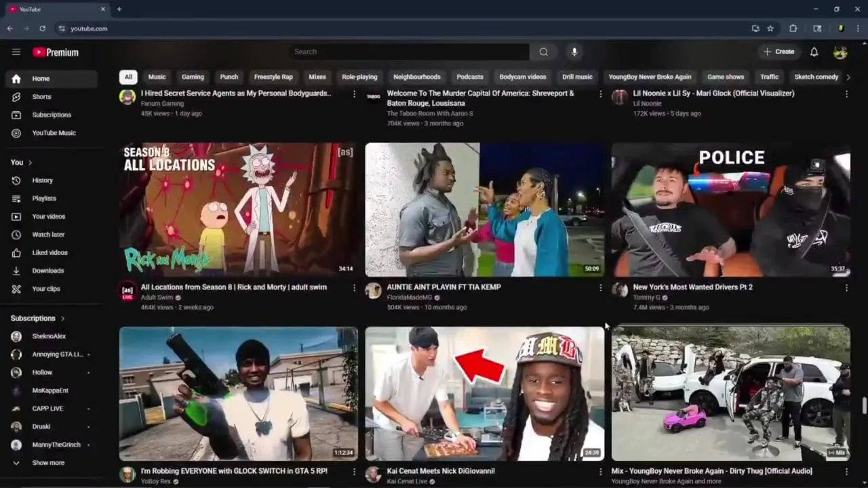The width and height of the screenshot is (868, 488).
Task: Select the All filter chip
Action: (127, 77)
